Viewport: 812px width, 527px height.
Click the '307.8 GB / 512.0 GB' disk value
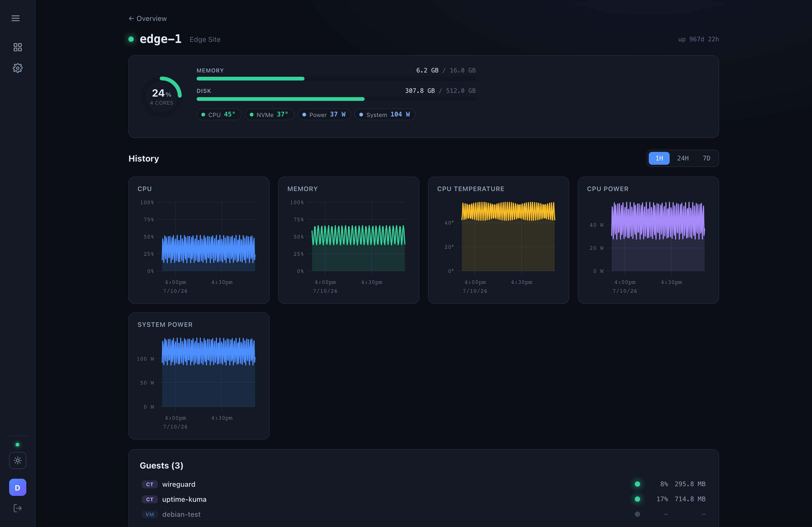[x=440, y=91]
